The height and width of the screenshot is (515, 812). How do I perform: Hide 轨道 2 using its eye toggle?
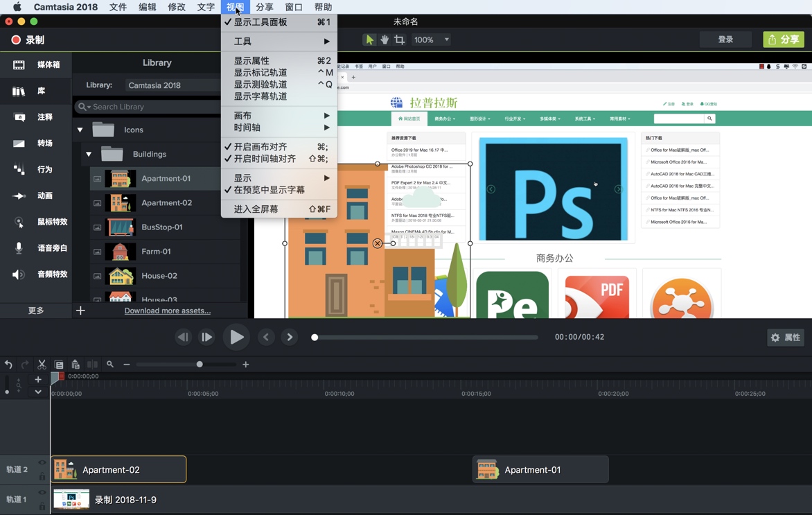point(41,463)
